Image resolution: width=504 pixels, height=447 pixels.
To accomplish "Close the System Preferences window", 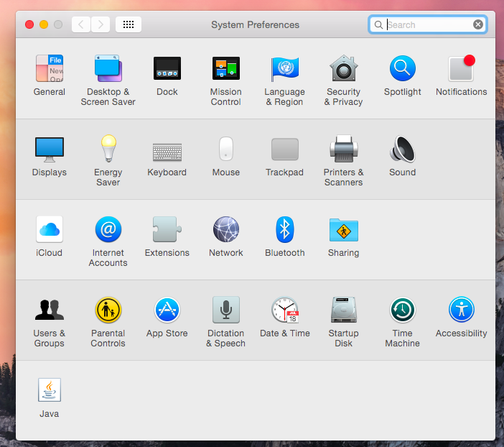I will point(29,24).
